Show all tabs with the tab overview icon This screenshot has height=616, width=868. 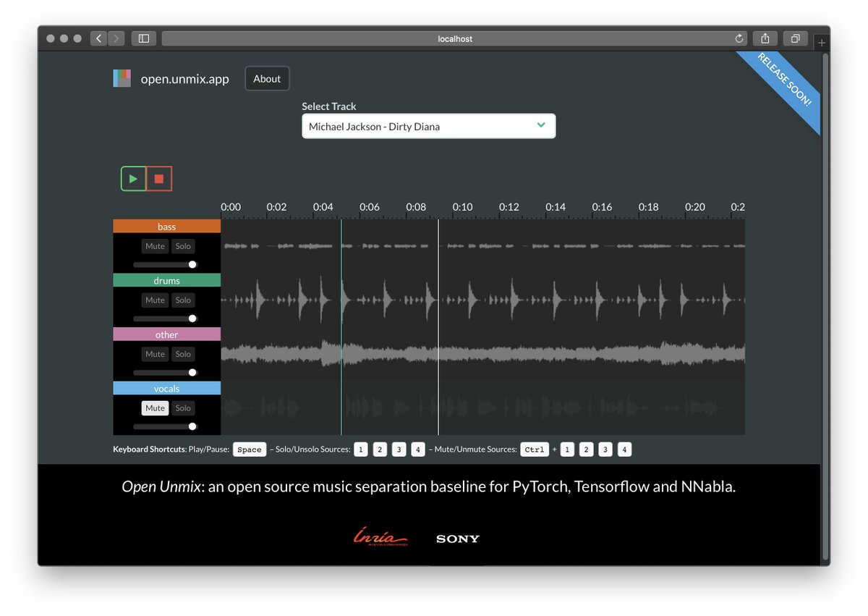click(796, 38)
